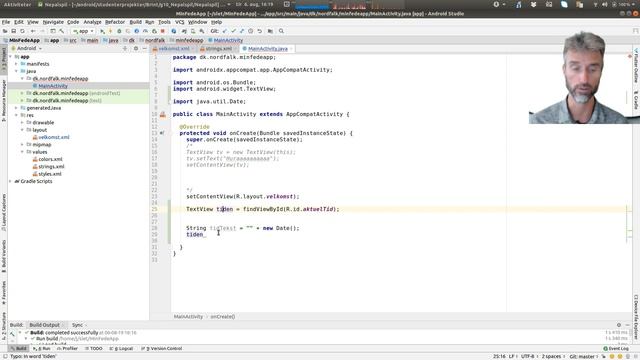This screenshot has width=640, height=360.
Task: Click the Back navigation arrow icon
Action: 33,31
